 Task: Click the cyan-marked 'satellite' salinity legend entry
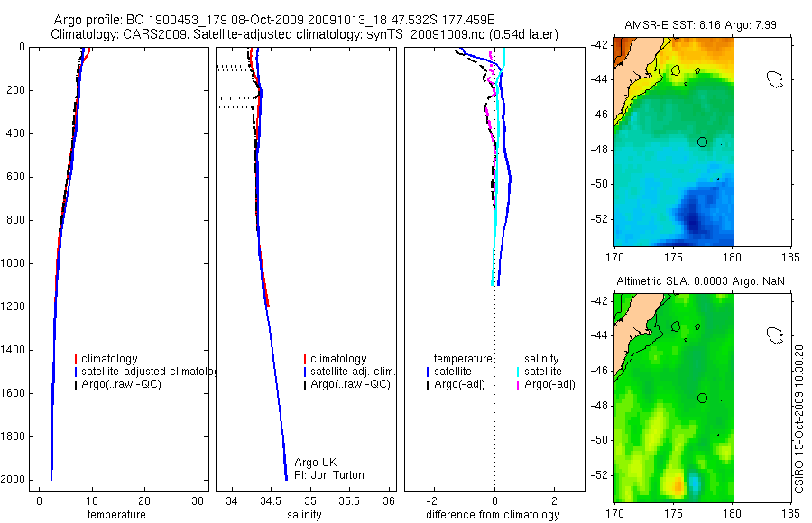[x=543, y=372]
